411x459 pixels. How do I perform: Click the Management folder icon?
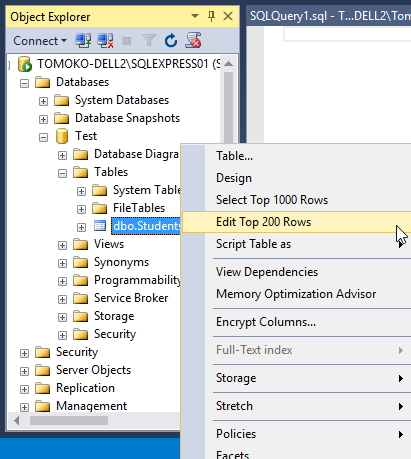point(43,406)
